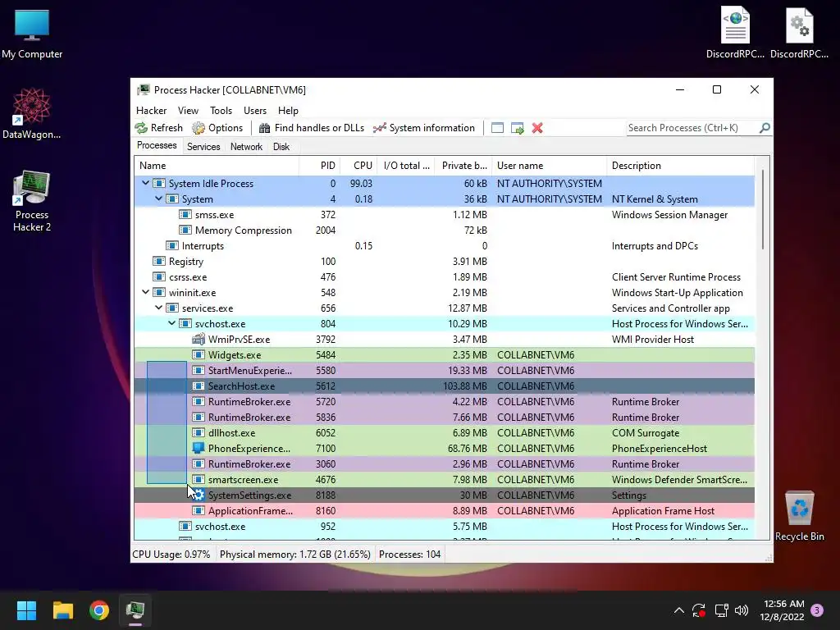Click the Refresh toolbar button
The width and height of the screenshot is (840, 630).
coord(158,128)
